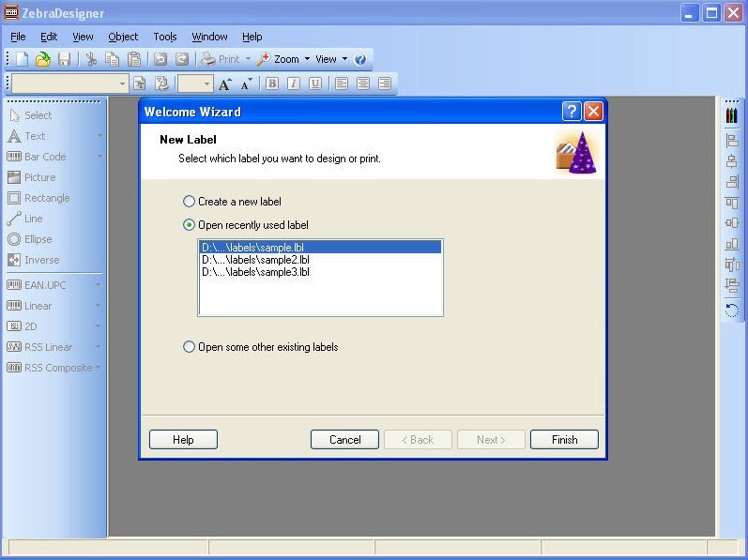Select the Bar Code tool
Viewport: 748px width, 560px height.
coord(37,157)
